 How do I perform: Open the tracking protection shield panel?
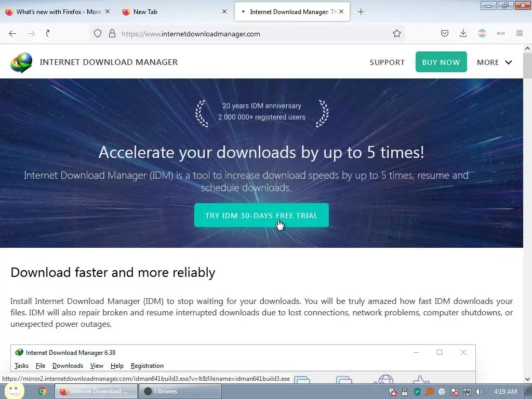[98, 34]
